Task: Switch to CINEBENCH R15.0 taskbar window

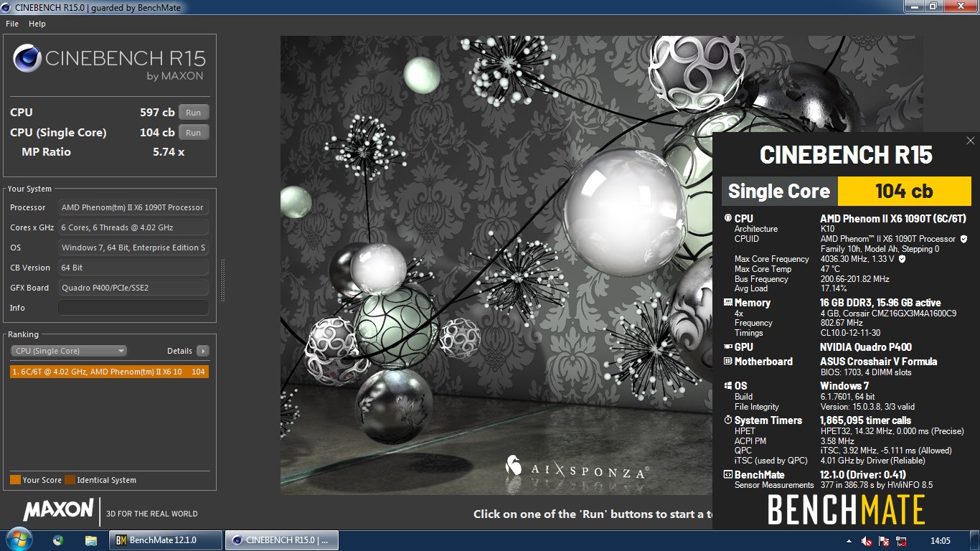Action: (281, 540)
